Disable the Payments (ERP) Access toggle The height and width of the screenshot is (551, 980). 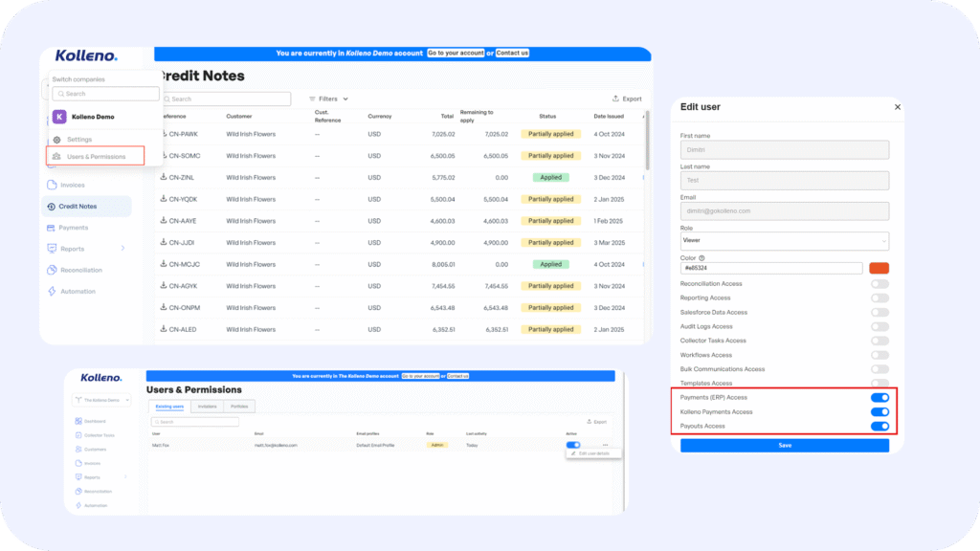(880, 397)
